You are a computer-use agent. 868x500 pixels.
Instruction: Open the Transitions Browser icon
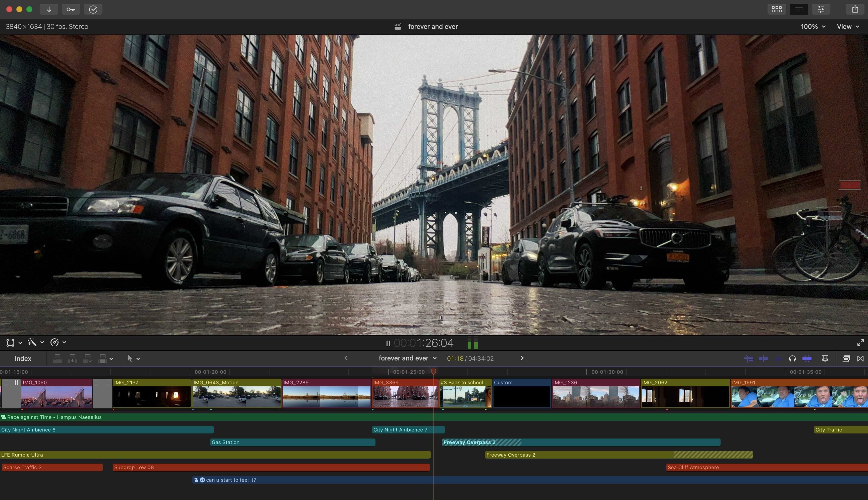click(x=860, y=358)
